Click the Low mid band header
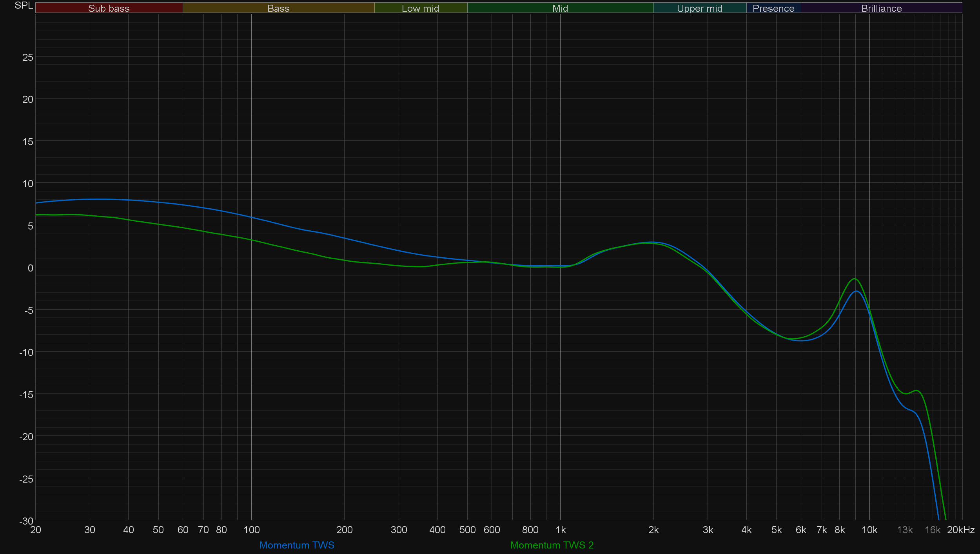The height and width of the screenshot is (554, 980). coord(420,8)
